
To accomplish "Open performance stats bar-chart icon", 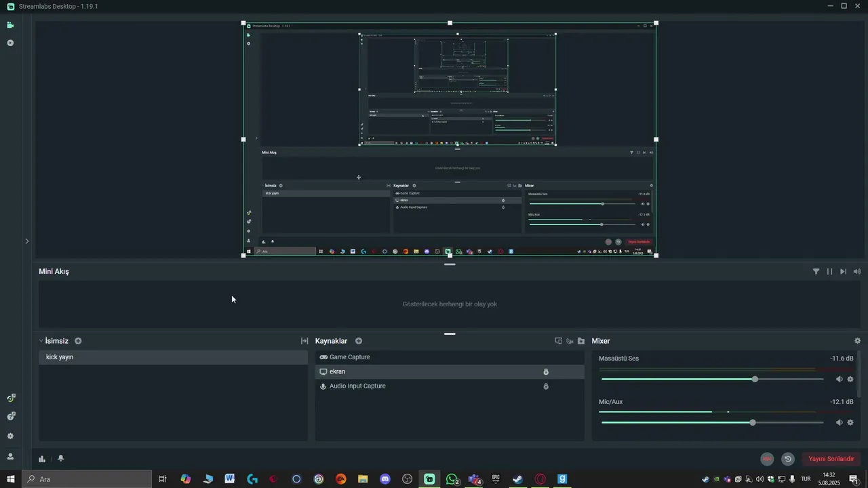I will click(42, 459).
